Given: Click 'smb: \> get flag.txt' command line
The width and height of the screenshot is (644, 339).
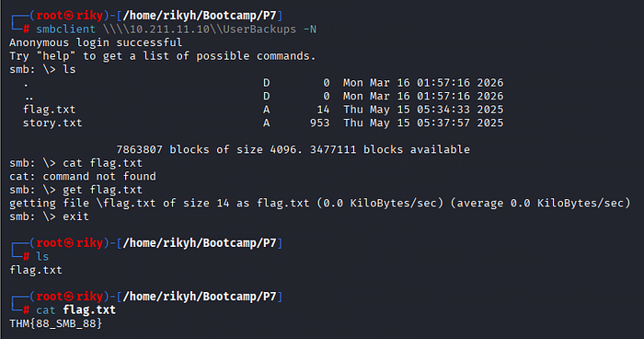Looking at the screenshot, I should click(75, 190).
